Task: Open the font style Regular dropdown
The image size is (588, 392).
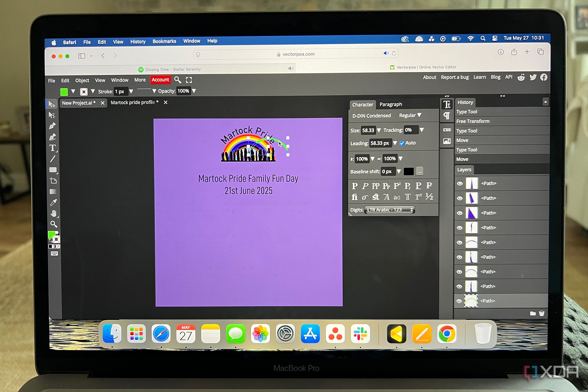Action: click(410, 115)
